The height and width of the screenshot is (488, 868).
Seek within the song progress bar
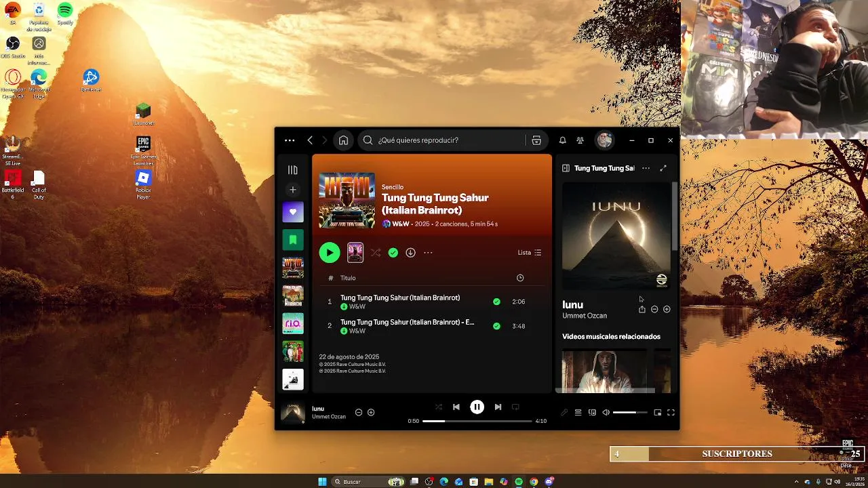[x=477, y=421]
